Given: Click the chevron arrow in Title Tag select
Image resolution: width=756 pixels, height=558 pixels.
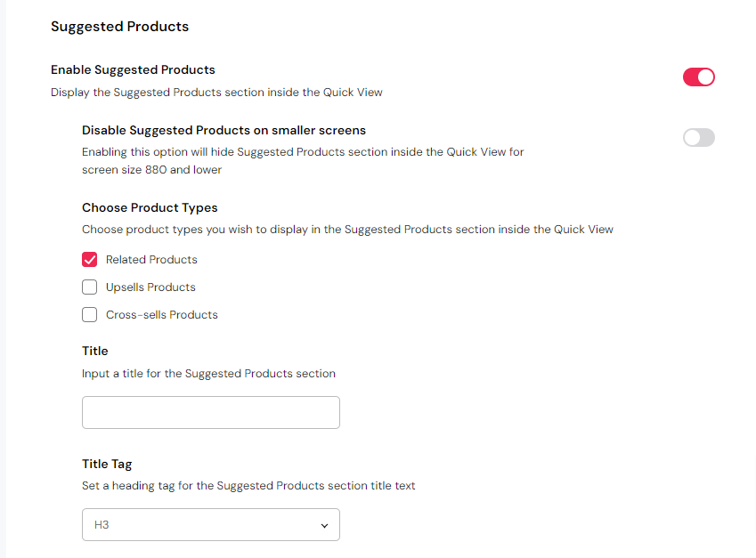Looking at the screenshot, I should coord(324,526).
